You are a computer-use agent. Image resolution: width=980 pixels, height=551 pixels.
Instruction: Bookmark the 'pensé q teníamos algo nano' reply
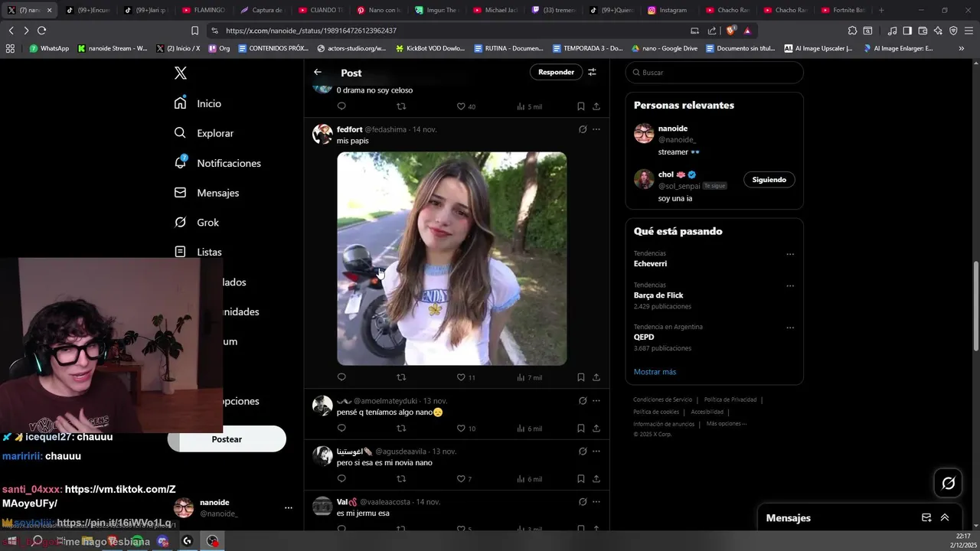tap(581, 429)
